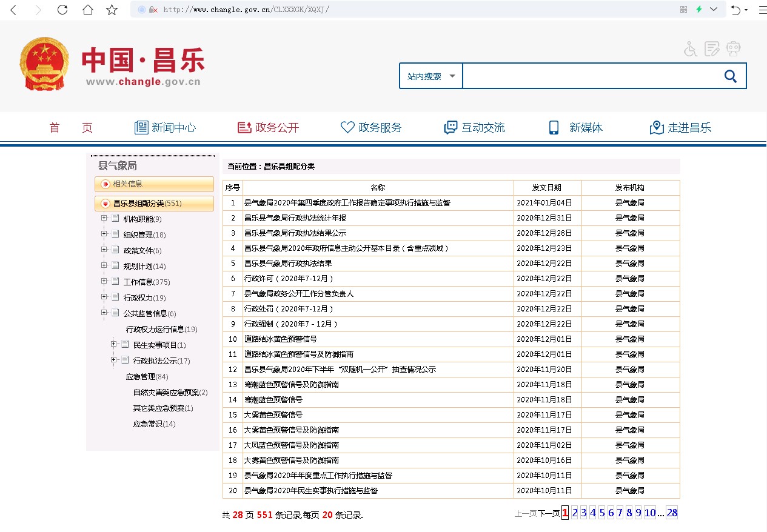Viewport: 767px width, 532px height.
Task: Collapse the 昌乐县组配分类 section
Action: (106, 204)
